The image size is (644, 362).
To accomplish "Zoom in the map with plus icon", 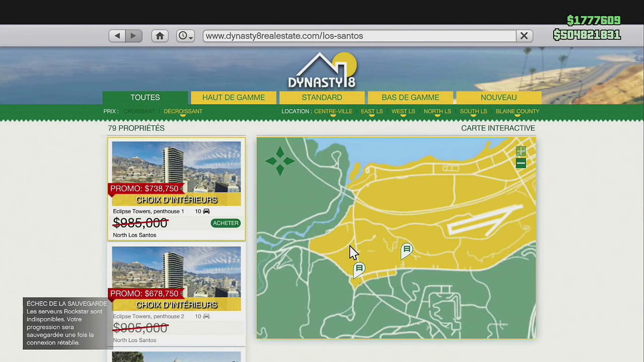I will coord(521,151).
